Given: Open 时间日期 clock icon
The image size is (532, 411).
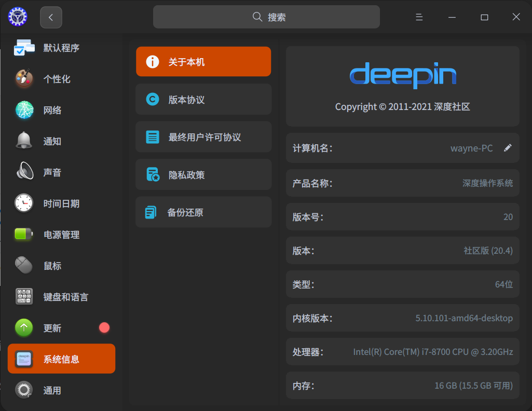Looking at the screenshot, I should click(x=24, y=203).
